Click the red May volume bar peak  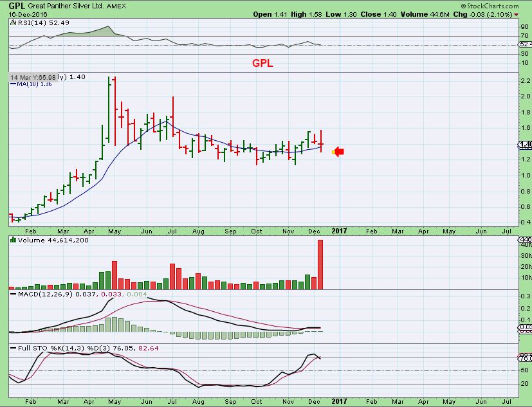click(115, 275)
